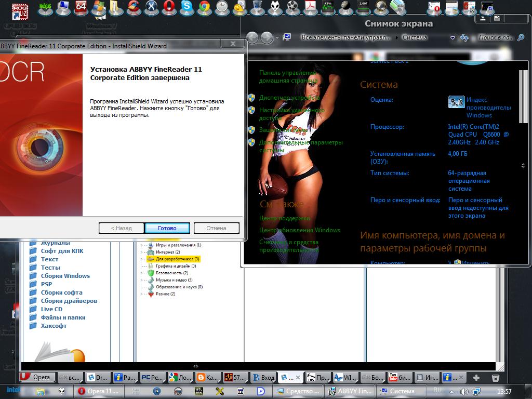Expand the 'Разное (2)' tree node

[142, 294]
